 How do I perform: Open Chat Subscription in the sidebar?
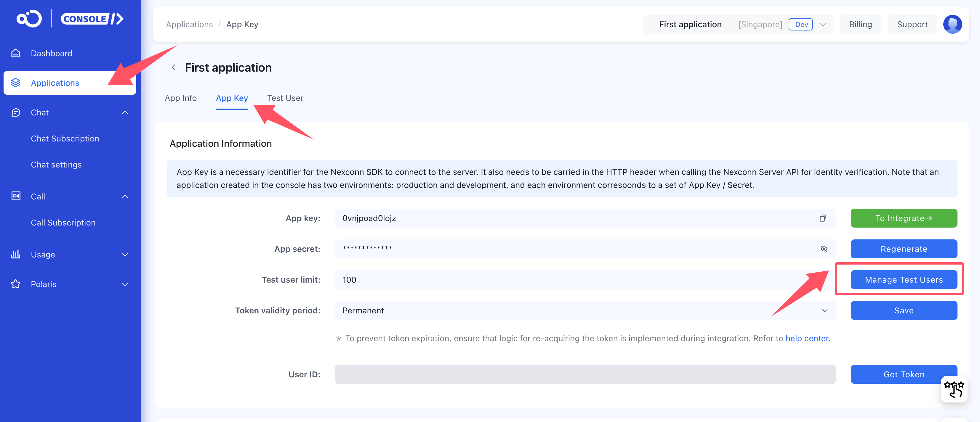[x=65, y=139]
